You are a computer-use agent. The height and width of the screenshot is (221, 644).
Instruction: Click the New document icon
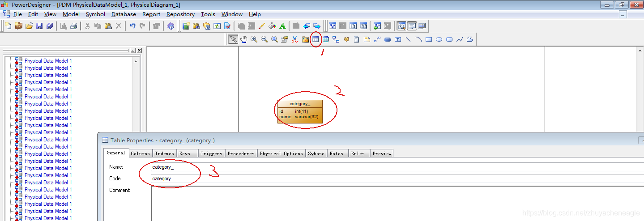point(9,26)
